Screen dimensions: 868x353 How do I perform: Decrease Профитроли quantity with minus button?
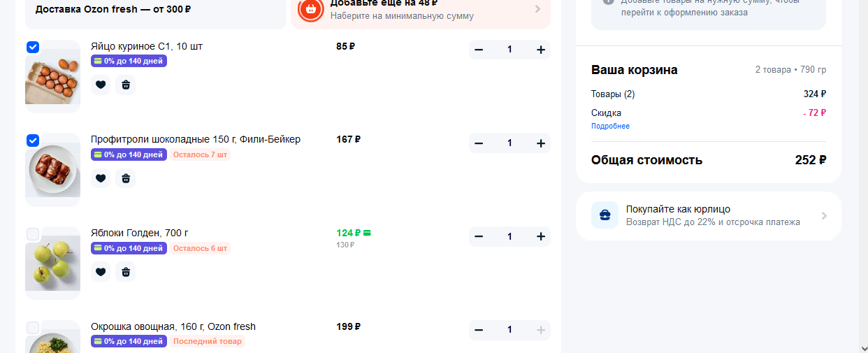click(479, 143)
